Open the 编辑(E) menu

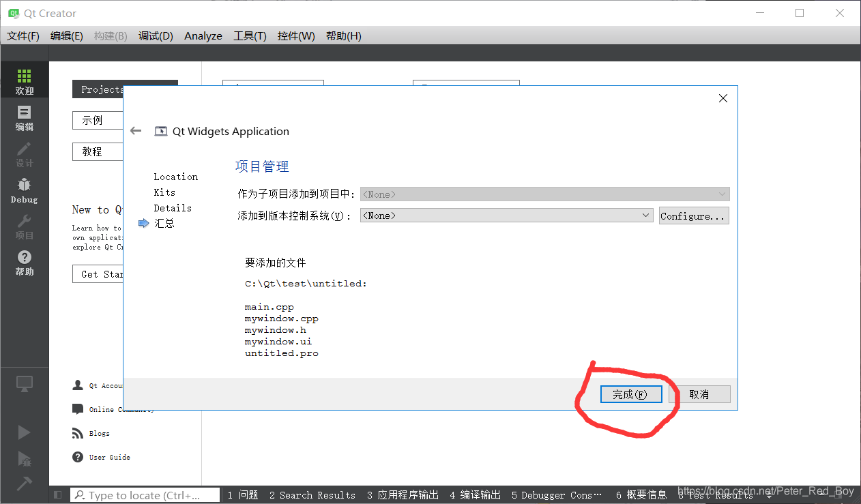point(67,36)
